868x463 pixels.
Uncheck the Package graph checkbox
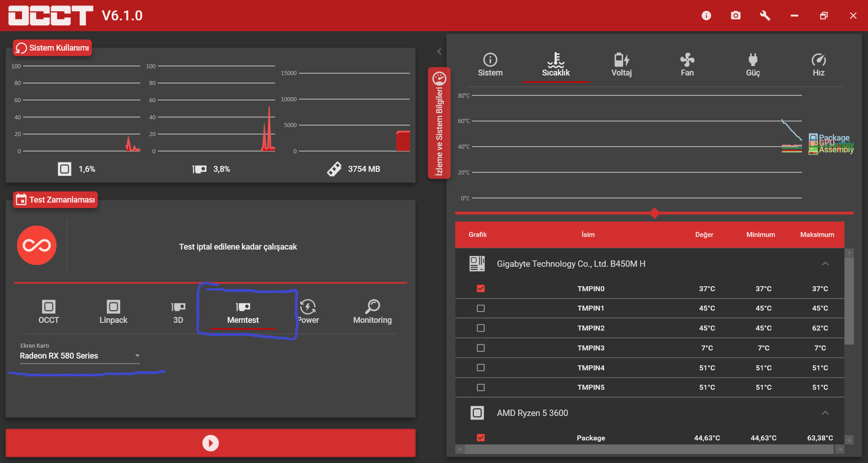(x=481, y=438)
